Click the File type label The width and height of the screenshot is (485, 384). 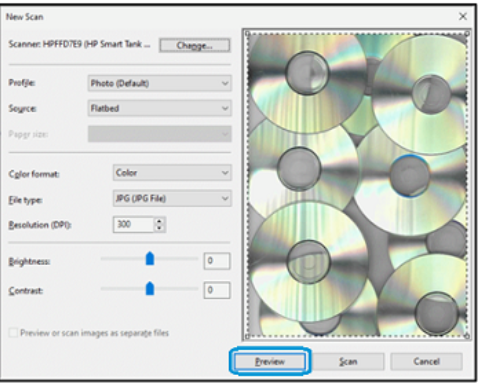coord(26,200)
